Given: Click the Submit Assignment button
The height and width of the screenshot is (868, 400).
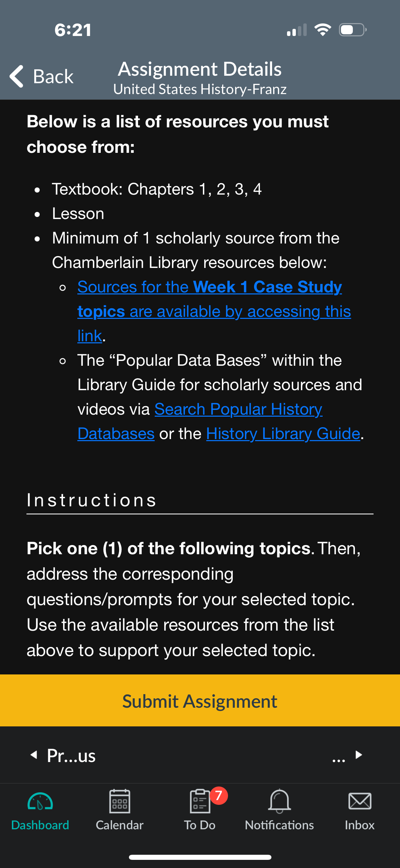Looking at the screenshot, I should (200, 701).
